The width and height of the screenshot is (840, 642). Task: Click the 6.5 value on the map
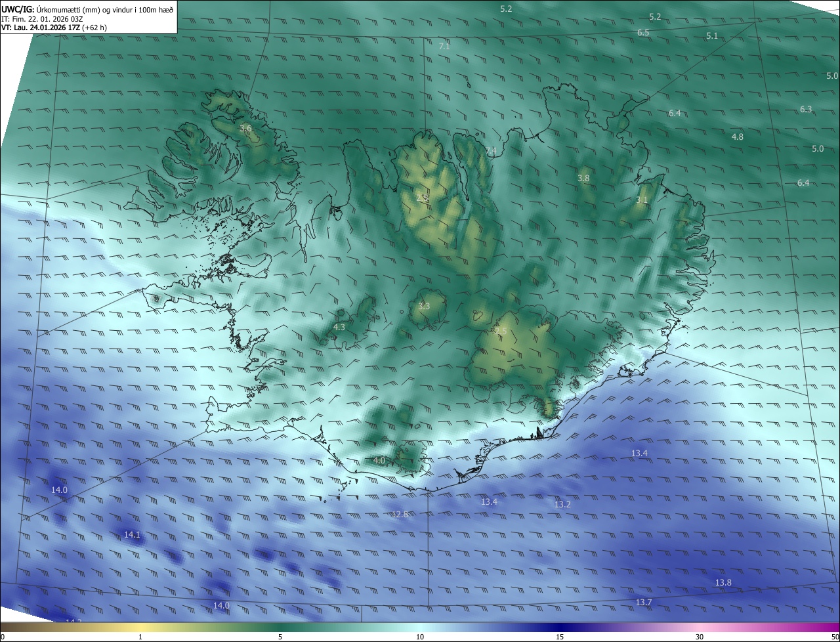click(x=643, y=33)
